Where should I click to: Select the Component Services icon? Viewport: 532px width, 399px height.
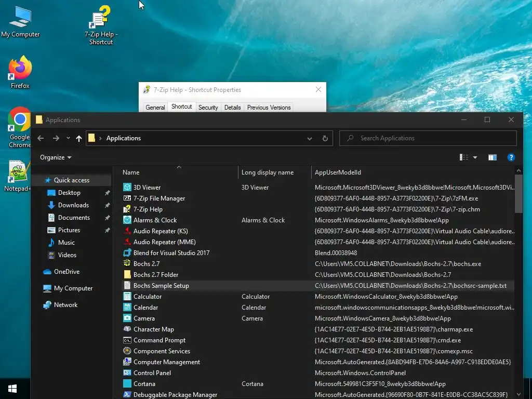point(127,351)
